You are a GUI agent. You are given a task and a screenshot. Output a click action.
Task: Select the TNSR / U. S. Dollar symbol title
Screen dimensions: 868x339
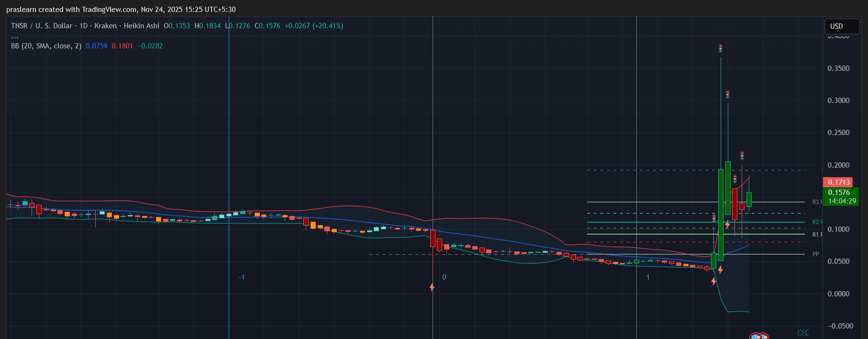click(x=42, y=26)
